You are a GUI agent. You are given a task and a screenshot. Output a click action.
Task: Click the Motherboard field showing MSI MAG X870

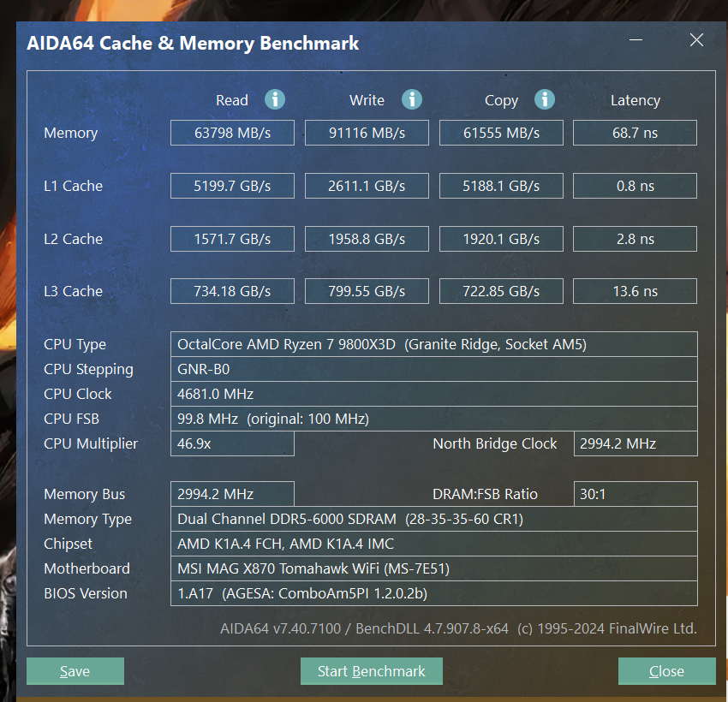tap(433, 568)
